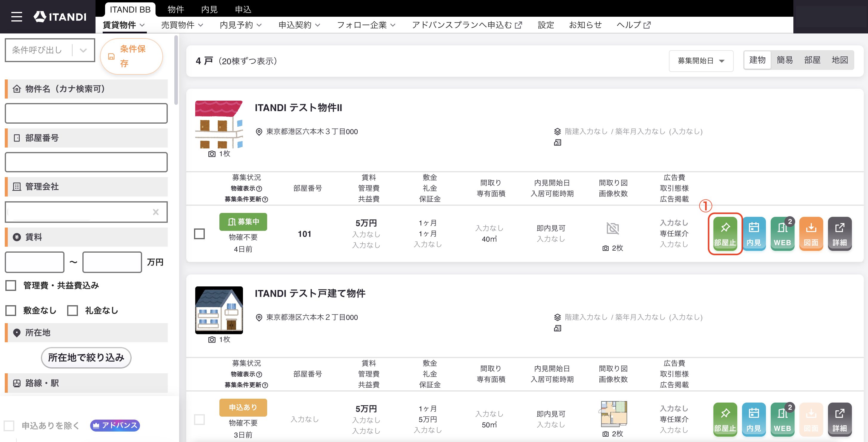Click the アドバンス crown badge
This screenshot has width=868, height=442.
[115, 425]
